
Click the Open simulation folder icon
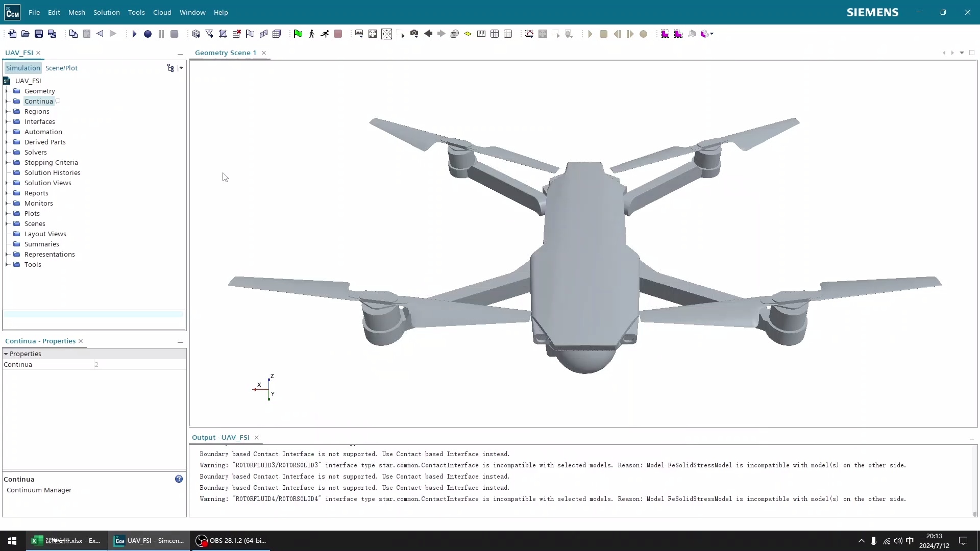click(26, 34)
